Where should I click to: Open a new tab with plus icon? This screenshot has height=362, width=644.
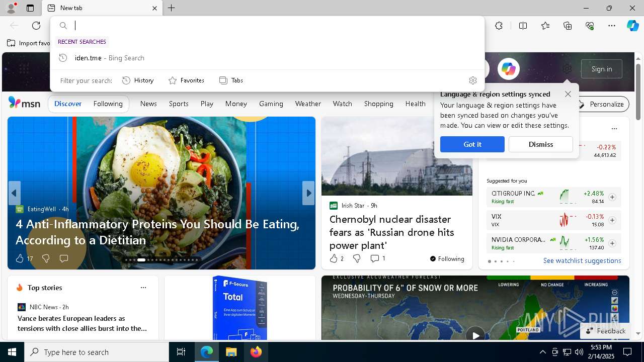pyautogui.click(x=171, y=8)
